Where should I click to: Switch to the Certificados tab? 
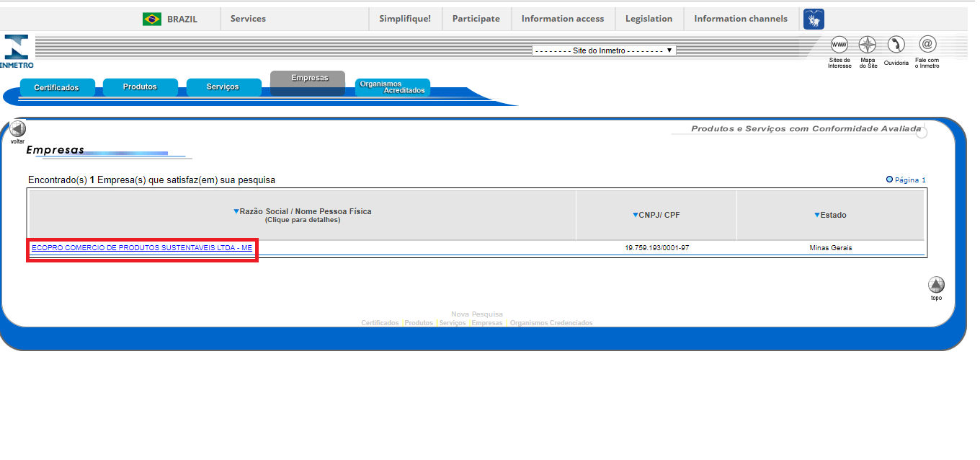(x=56, y=88)
